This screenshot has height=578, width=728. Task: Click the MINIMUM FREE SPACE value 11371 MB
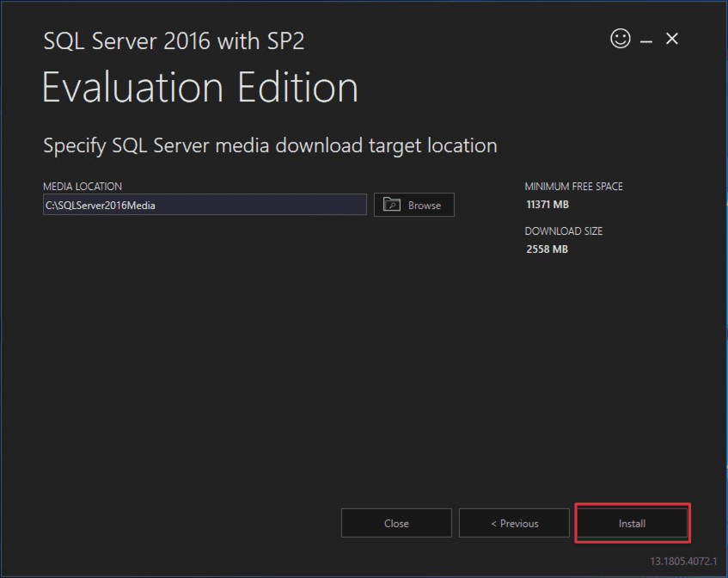pyautogui.click(x=547, y=204)
